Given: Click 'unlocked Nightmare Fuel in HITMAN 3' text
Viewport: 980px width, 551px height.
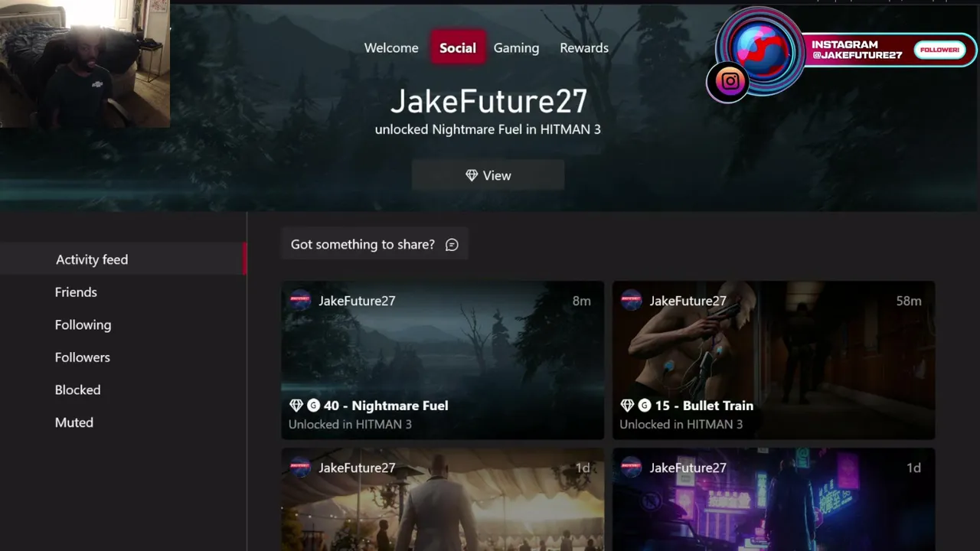Looking at the screenshot, I should [488, 129].
